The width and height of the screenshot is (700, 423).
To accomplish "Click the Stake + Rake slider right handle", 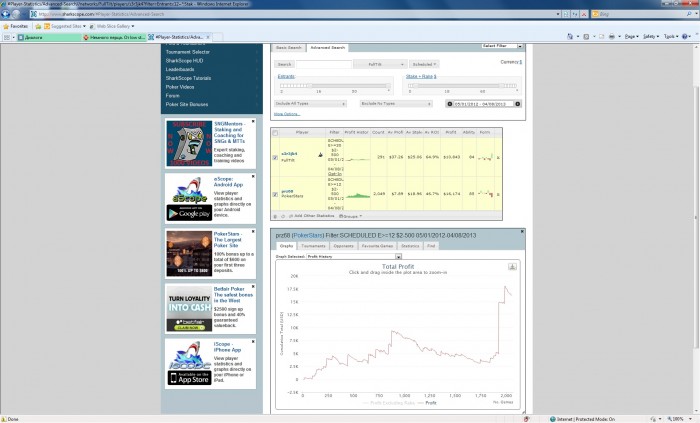I will pos(501,85).
